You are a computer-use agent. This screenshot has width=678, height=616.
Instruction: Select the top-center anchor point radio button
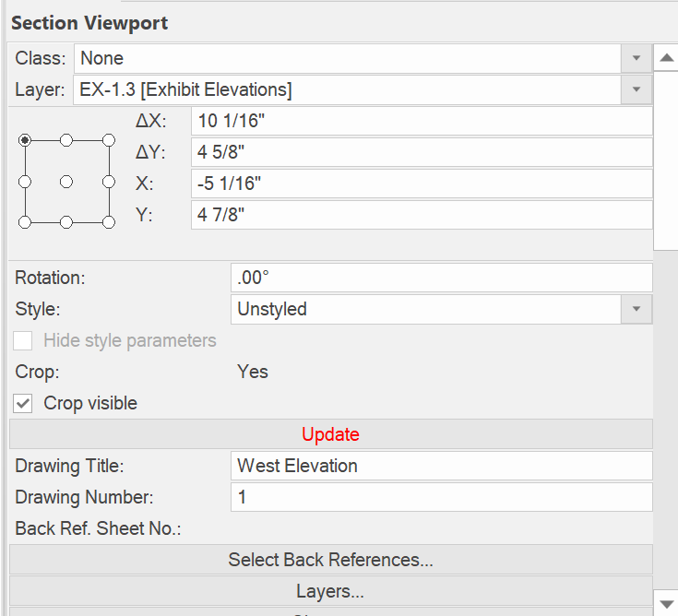click(x=66, y=140)
